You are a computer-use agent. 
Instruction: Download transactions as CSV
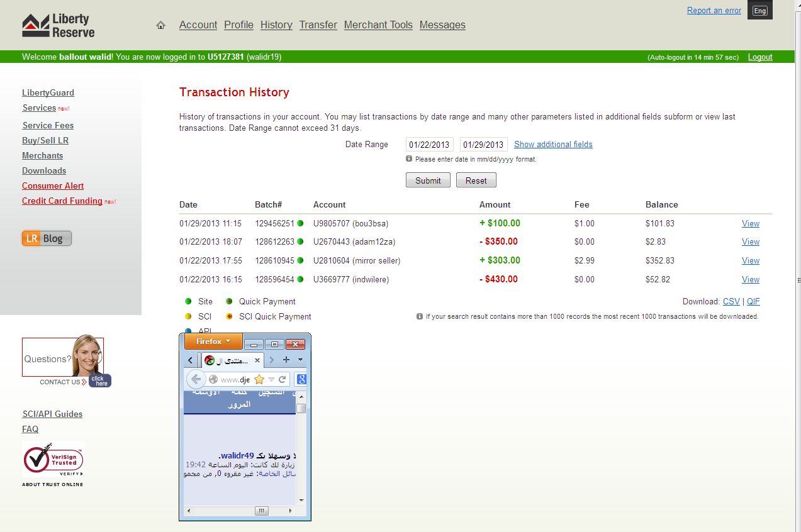[x=731, y=302]
